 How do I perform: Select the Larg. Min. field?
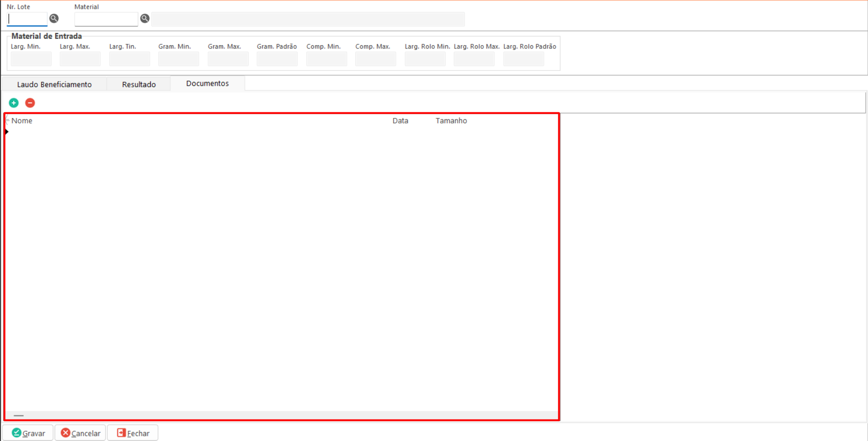pyautogui.click(x=31, y=59)
